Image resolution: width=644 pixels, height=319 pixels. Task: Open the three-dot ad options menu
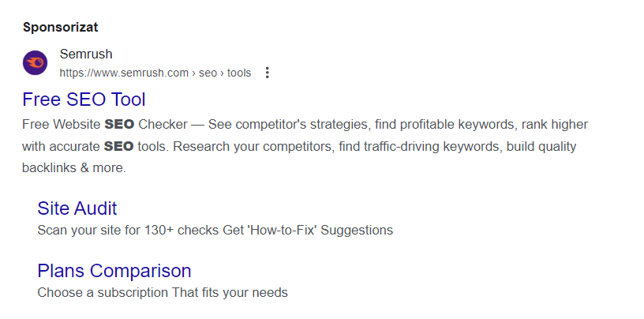(x=267, y=73)
